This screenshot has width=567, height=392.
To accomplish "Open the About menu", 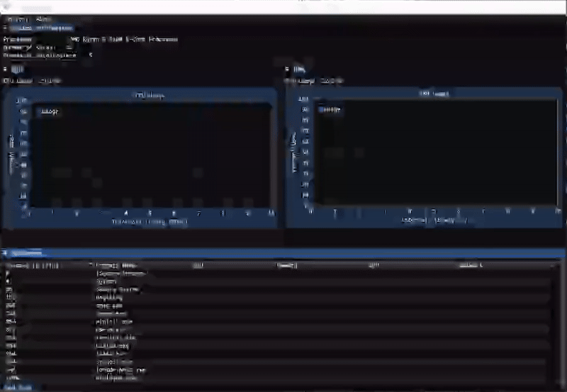I will pyautogui.click(x=43, y=19).
